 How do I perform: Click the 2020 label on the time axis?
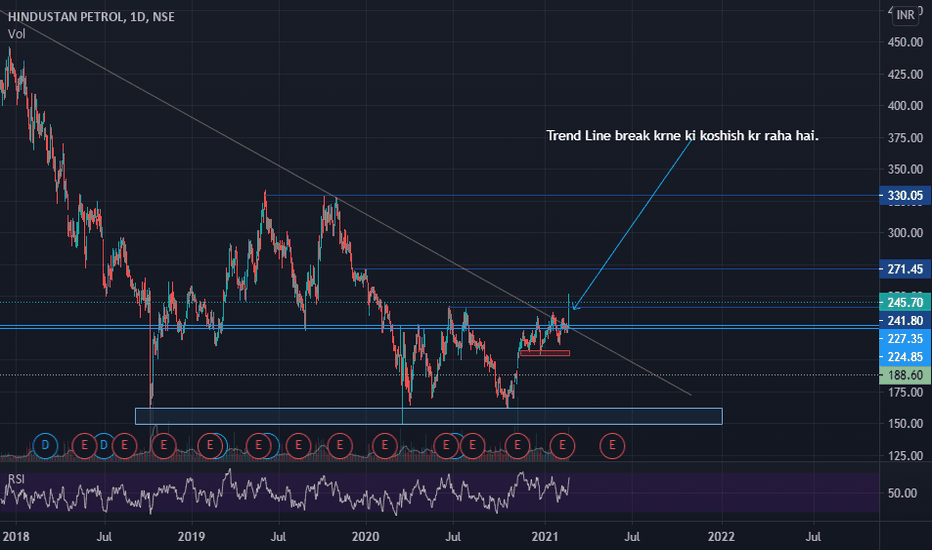[366, 537]
